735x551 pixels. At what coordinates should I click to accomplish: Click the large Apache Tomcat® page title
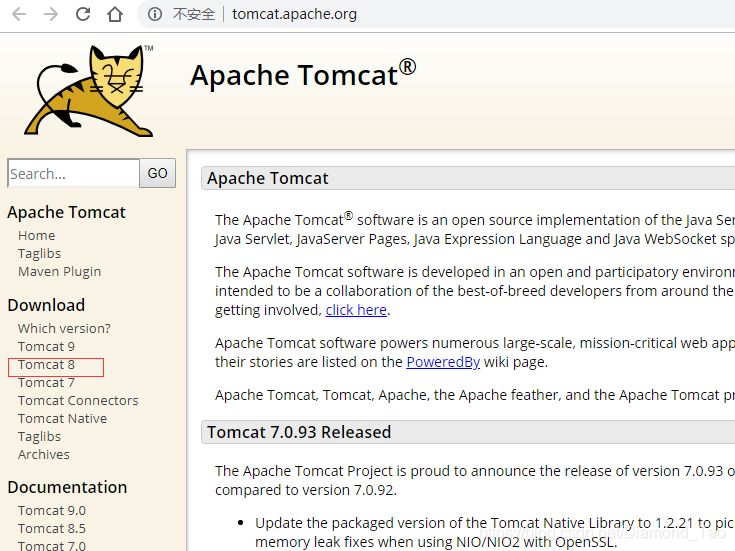[303, 74]
